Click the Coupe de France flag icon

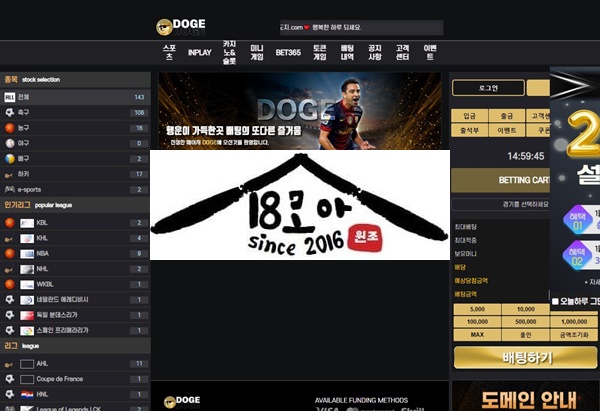click(27, 379)
